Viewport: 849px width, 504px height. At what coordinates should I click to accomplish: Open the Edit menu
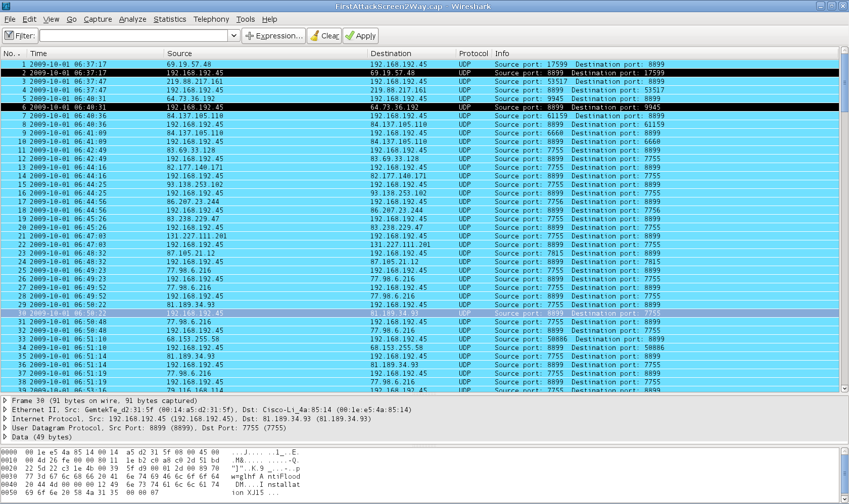click(x=29, y=19)
